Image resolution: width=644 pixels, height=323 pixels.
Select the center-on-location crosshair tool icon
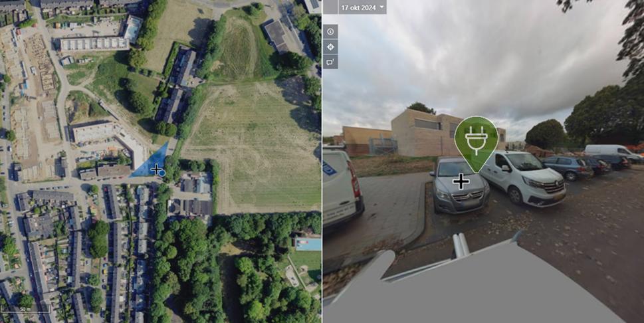click(330, 47)
